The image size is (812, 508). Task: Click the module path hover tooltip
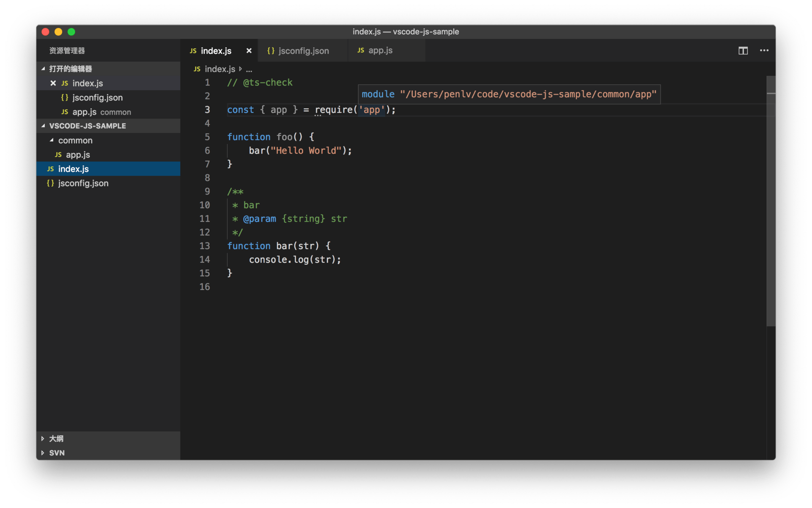[x=509, y=94]
